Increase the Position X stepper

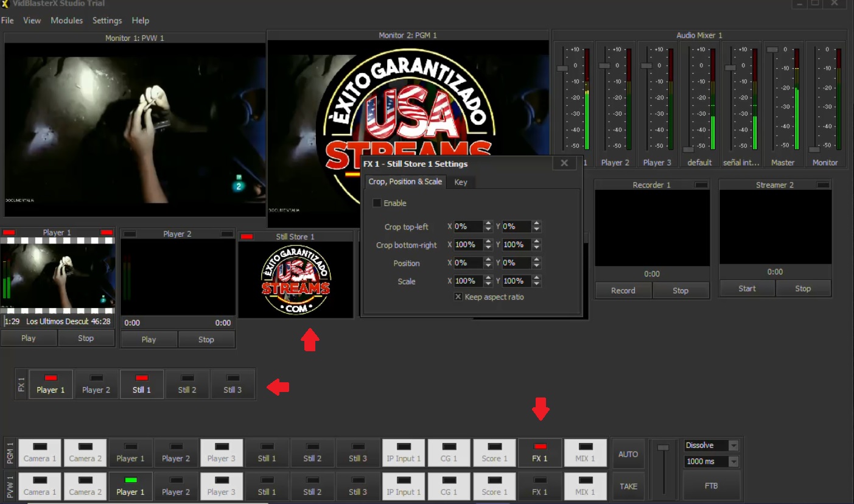pos(488,260)
